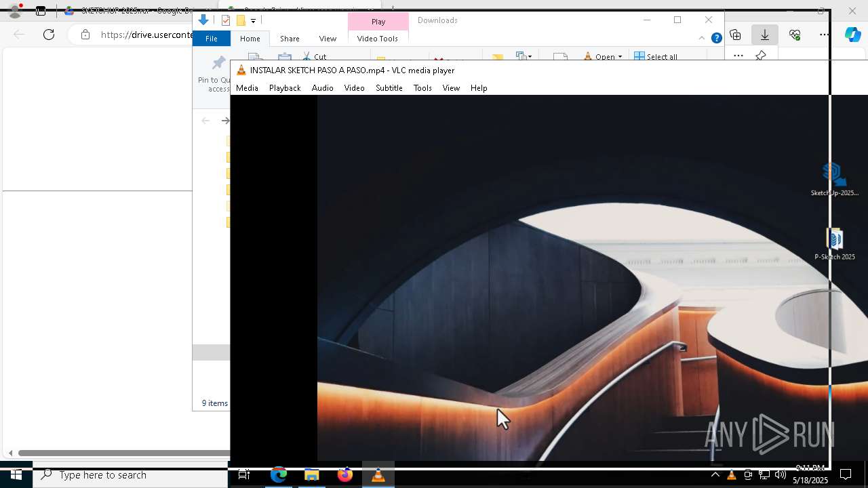Open the Action Center notifications icon

[846, 475]
